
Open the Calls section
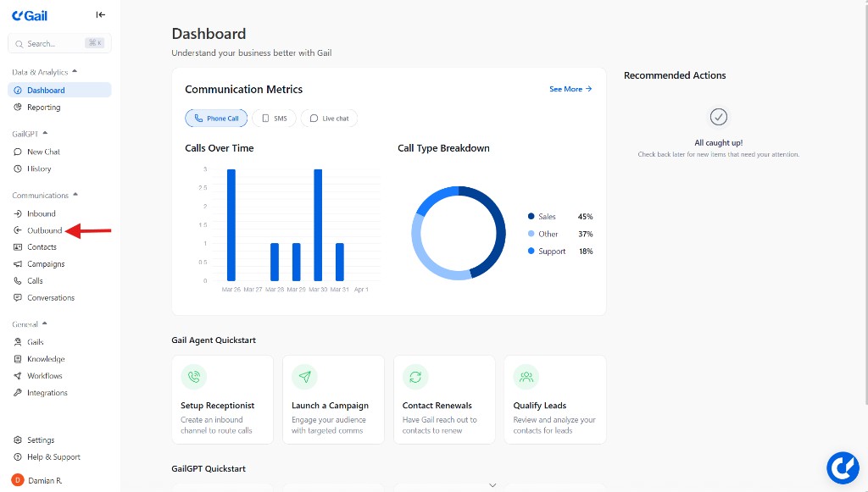pyautogui.click(x=36, y=280)
